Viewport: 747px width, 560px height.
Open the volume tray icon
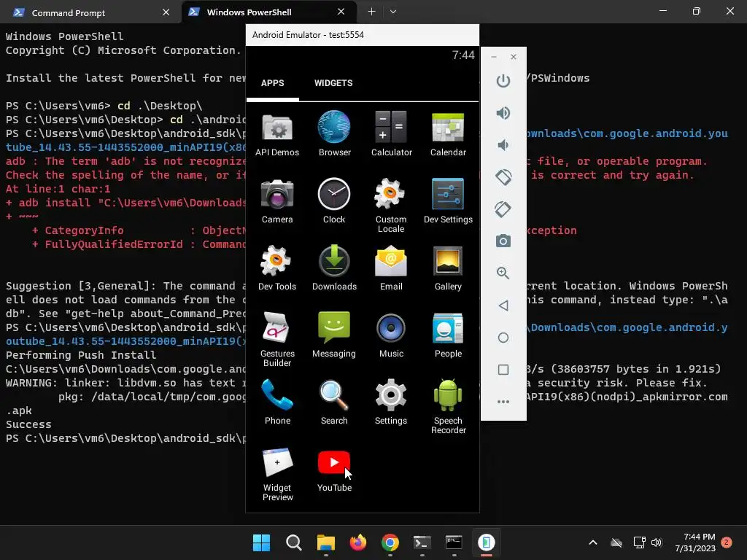657,542
